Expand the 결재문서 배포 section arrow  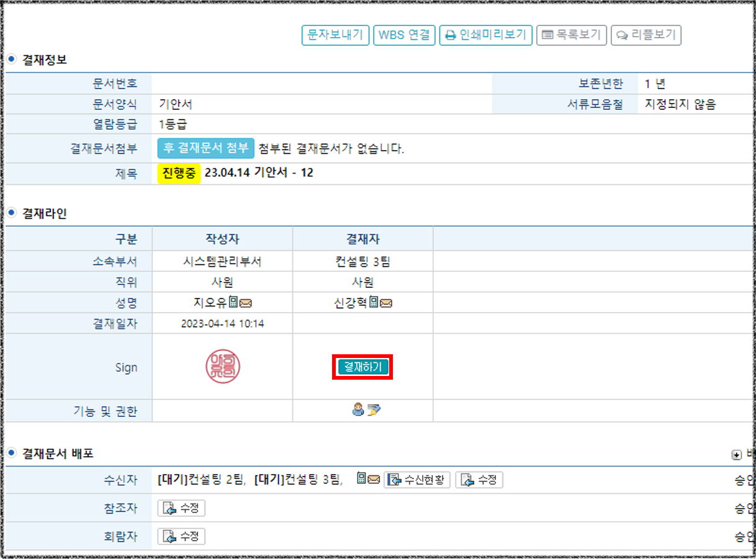[737, 455]
